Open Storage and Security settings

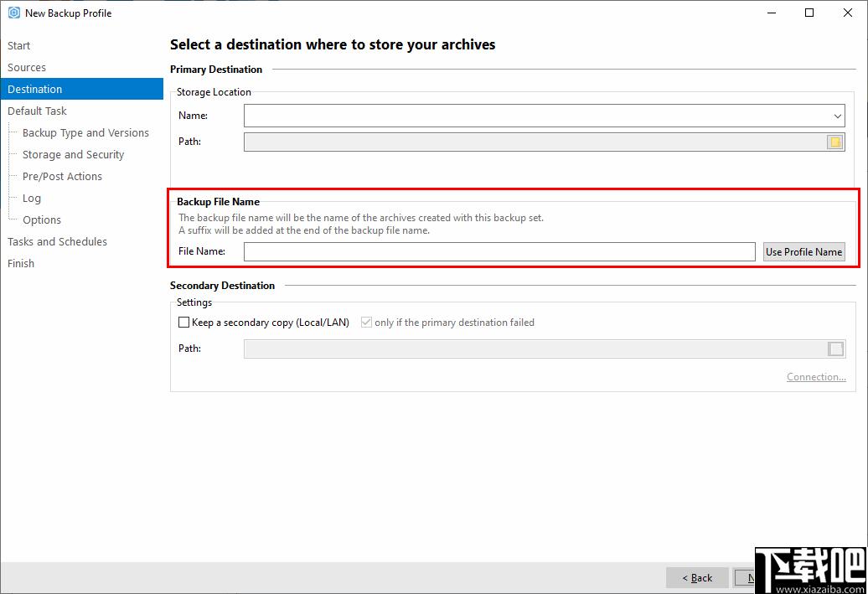(73, 154)
